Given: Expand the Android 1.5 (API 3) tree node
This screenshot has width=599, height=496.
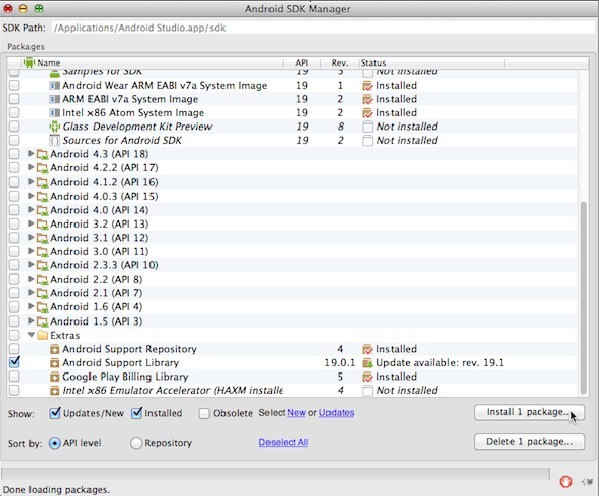Looking at the screenshot, I should pos(31,321).
